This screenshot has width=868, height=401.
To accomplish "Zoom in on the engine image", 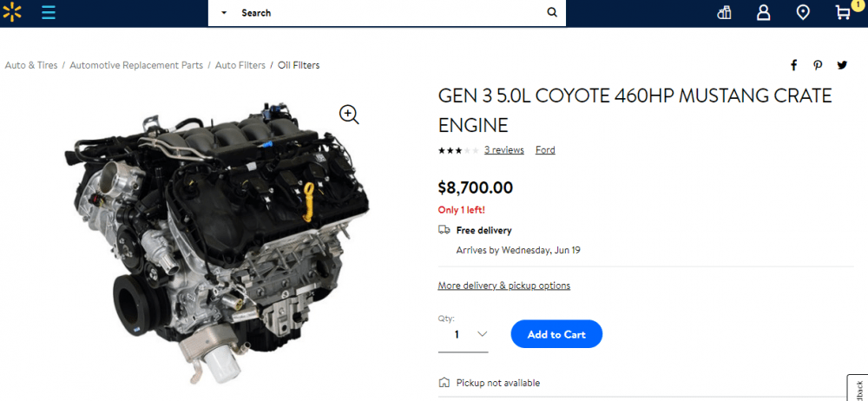I will click(349, 115).
